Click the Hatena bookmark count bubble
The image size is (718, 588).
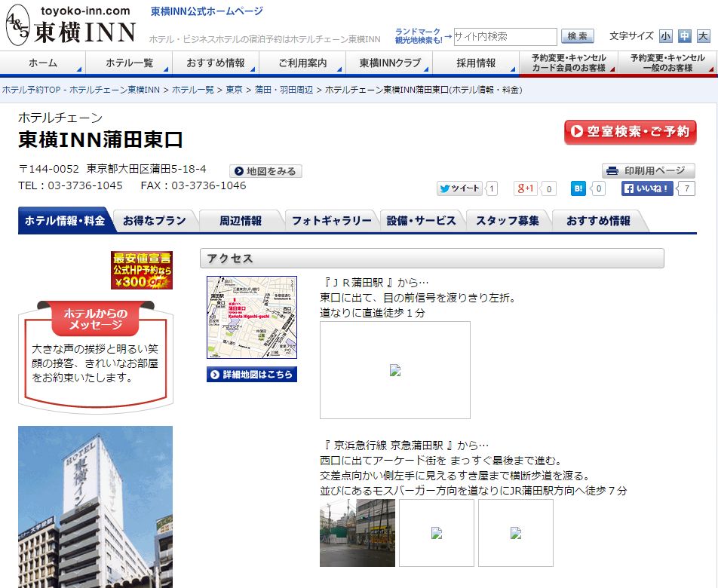[599, 188]
